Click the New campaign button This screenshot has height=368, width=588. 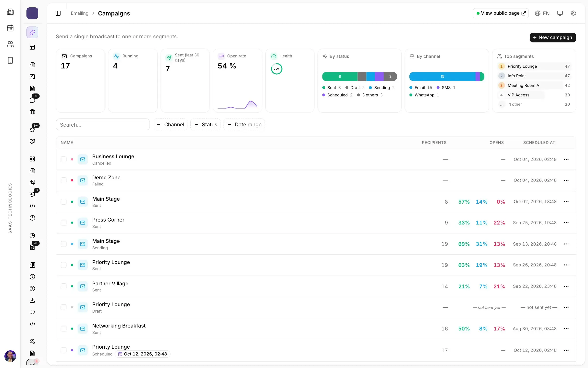[x=553, y=38]
